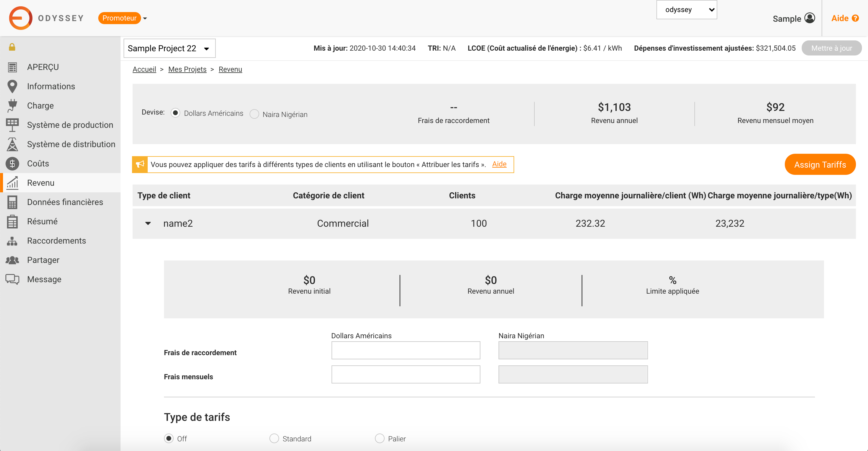This screenshot has height=451, width=868.
Task: Click the lock icon in sidebar
Action: pyautogui.click(x=12, y=47)
